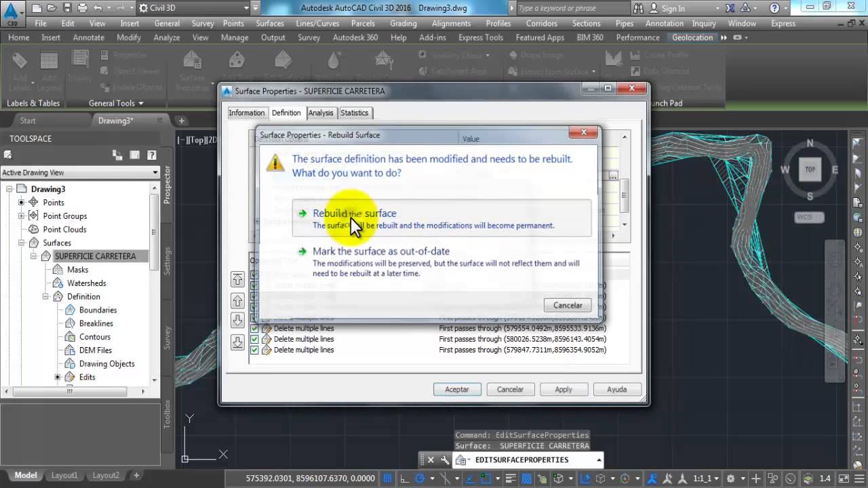Screen dimensions: 868x488
Task: Collapse the Drawing3 tree node
Action: [x=9, y=189]
